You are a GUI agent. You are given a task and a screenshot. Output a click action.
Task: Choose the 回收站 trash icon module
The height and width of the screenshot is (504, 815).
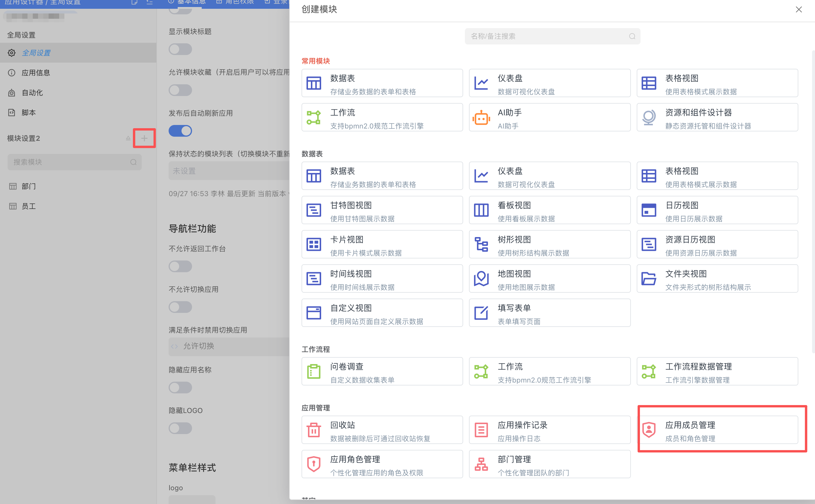[x=314, y=430]
